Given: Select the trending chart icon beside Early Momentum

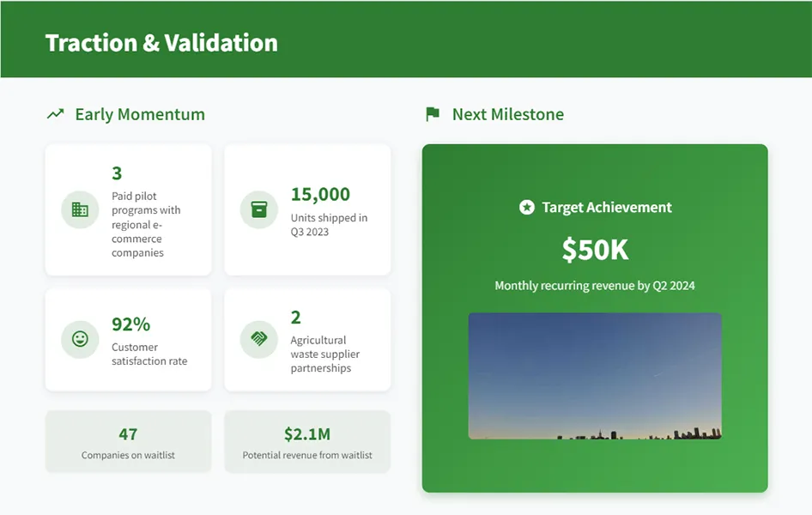Looking at the screenshot, I should point(54,112).
